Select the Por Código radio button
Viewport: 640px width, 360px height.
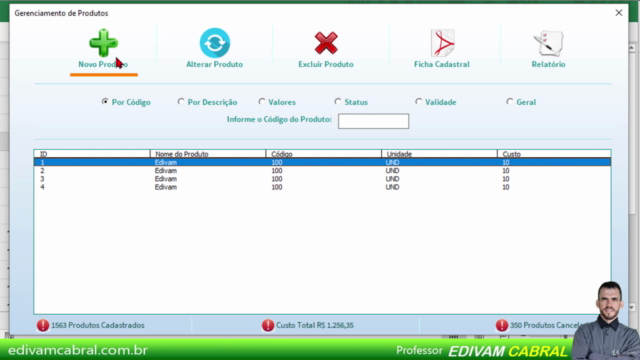click(105, 101)
